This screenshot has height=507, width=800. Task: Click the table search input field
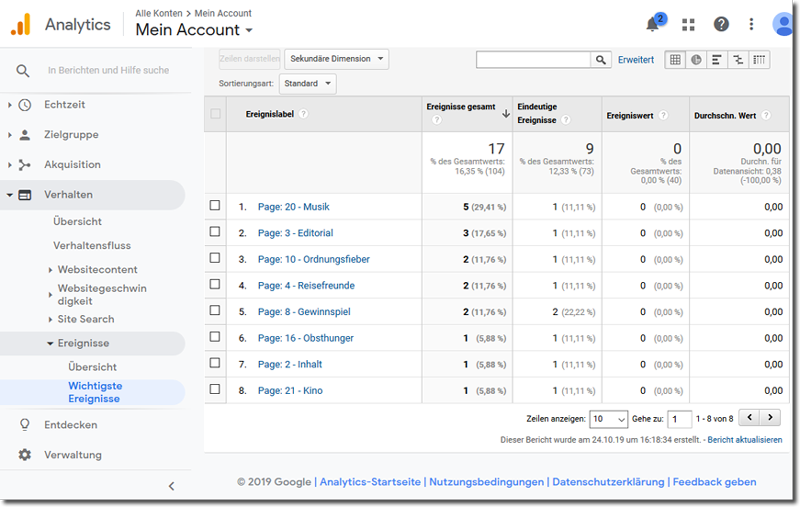point(533,60)
